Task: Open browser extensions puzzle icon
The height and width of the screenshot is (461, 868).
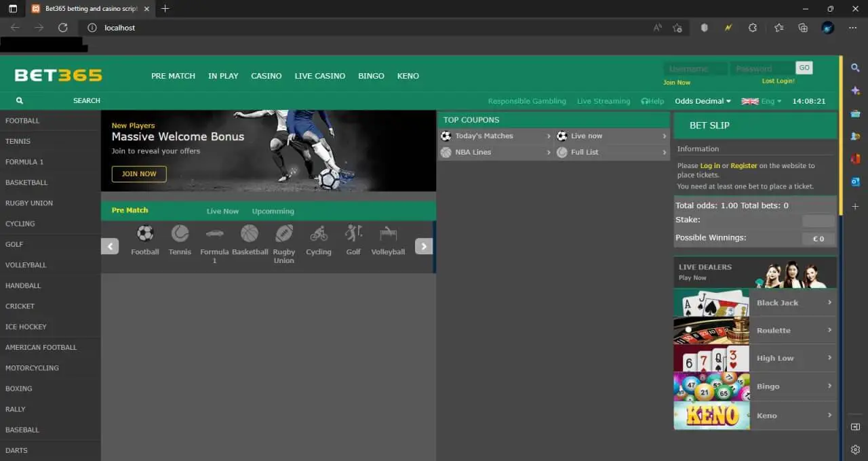Action: 753,28
